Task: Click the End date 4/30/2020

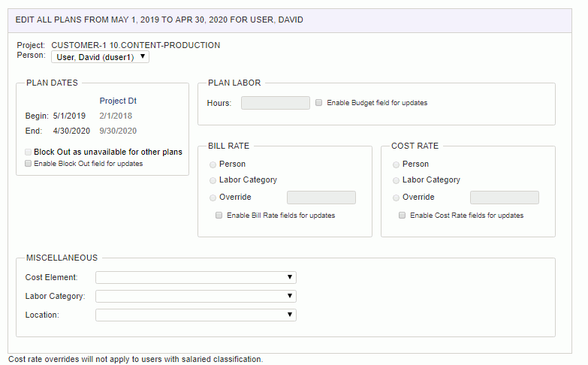Action: [71, 131]
